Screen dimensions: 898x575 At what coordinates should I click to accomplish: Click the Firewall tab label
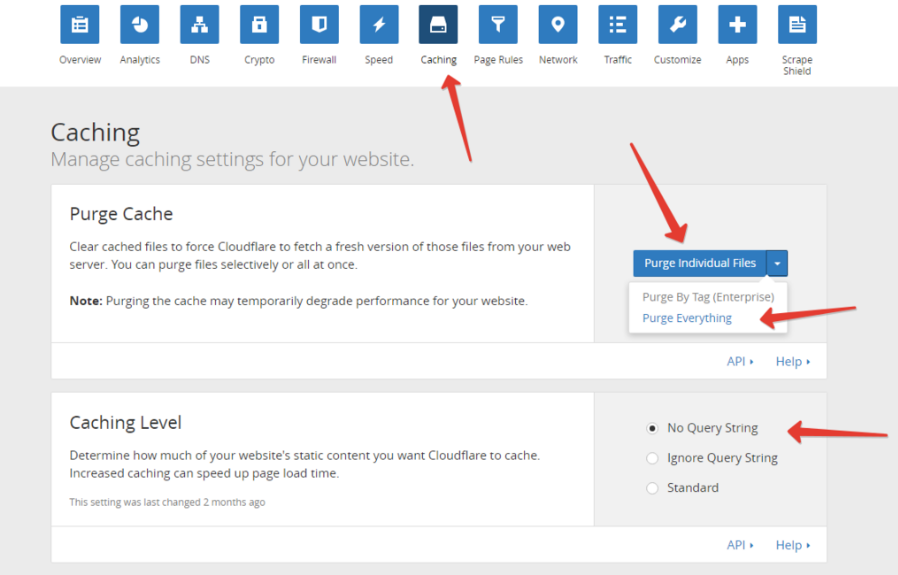tap(319, 60)
